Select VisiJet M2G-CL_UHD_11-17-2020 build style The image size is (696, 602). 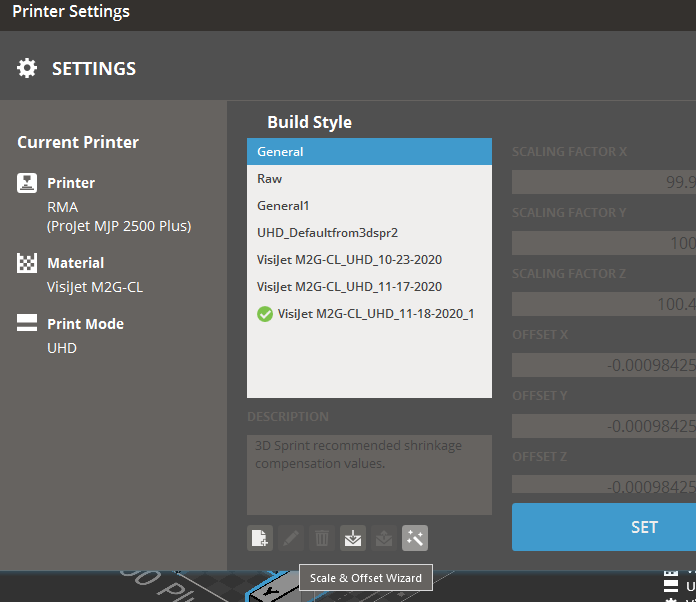(x=369, y=287)
